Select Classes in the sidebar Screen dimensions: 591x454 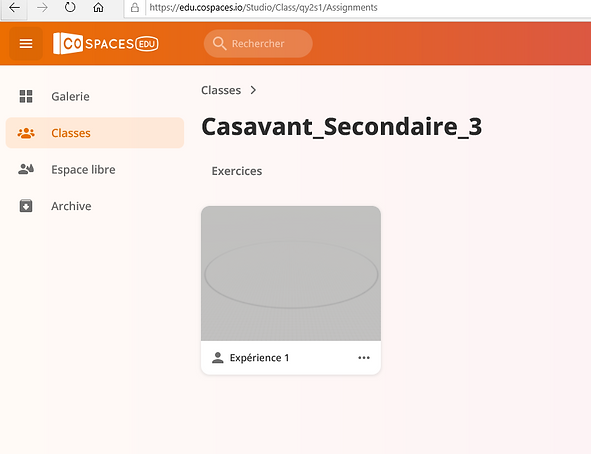pyautogui.click(x=95, y=133)
